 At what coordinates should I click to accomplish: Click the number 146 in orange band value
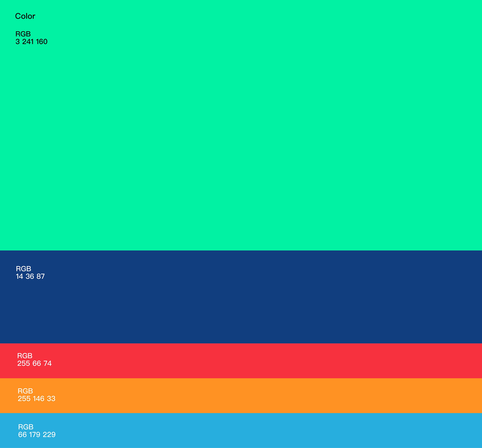(x=38, y=399)
